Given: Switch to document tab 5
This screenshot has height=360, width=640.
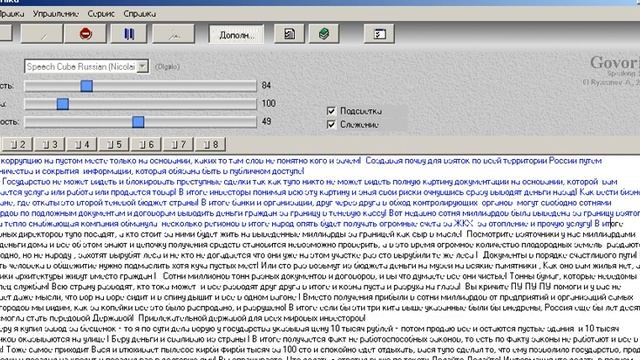Looking at the screenshot, I should point(114,144).
